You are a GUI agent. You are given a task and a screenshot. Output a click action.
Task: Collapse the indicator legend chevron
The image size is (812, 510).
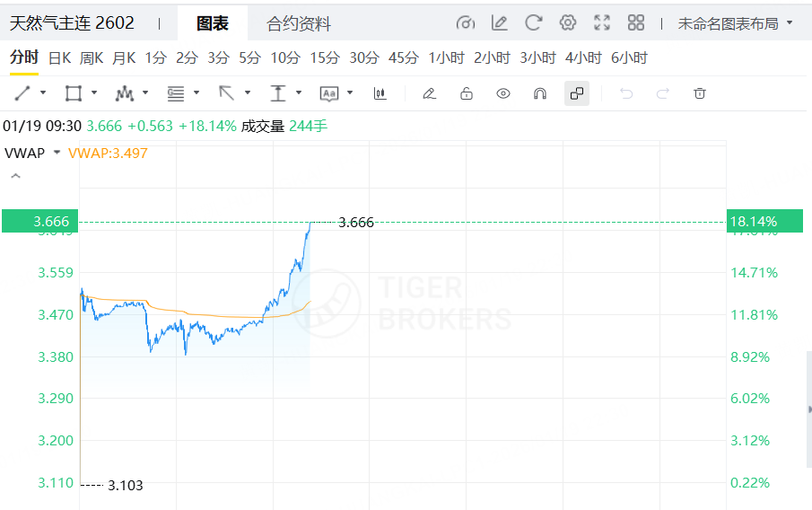point(16,176)
